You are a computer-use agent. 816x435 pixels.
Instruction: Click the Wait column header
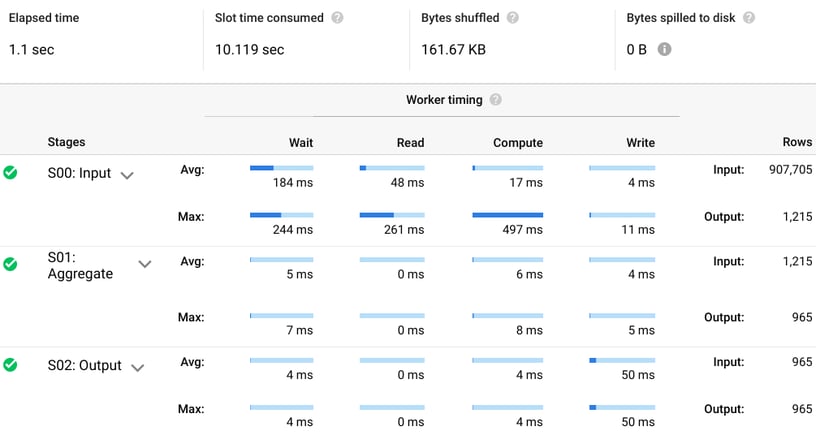[x=301, y=143]
